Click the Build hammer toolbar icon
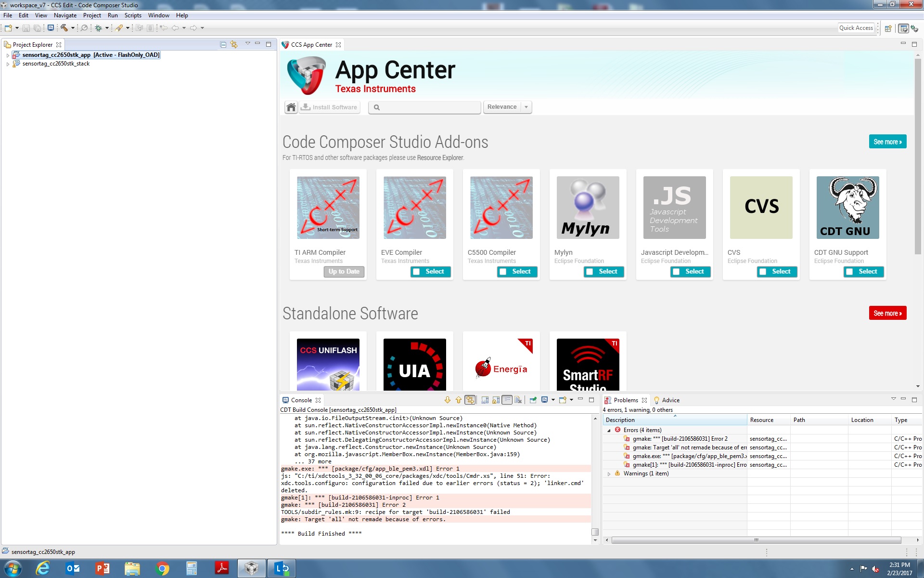 point(64,28)
